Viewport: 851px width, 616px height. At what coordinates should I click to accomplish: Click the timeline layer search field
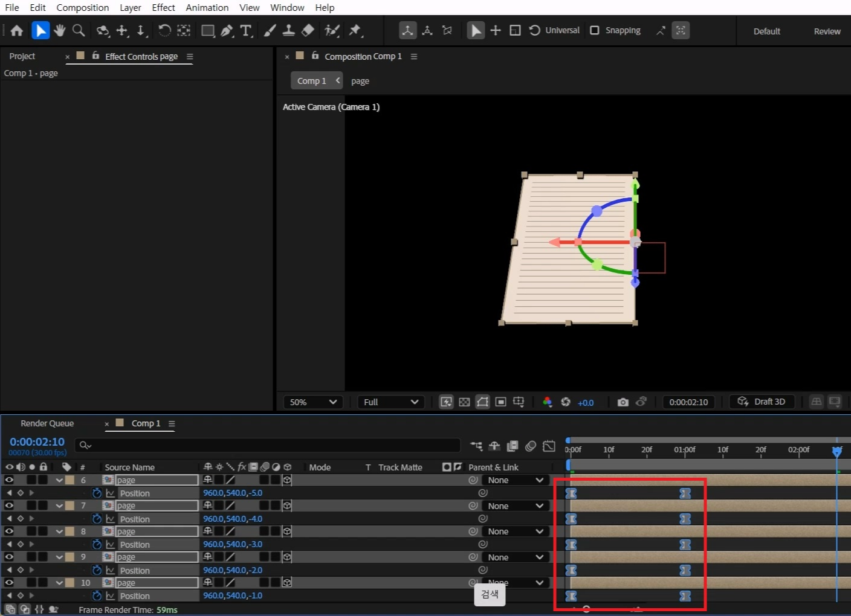pos(267,445)
